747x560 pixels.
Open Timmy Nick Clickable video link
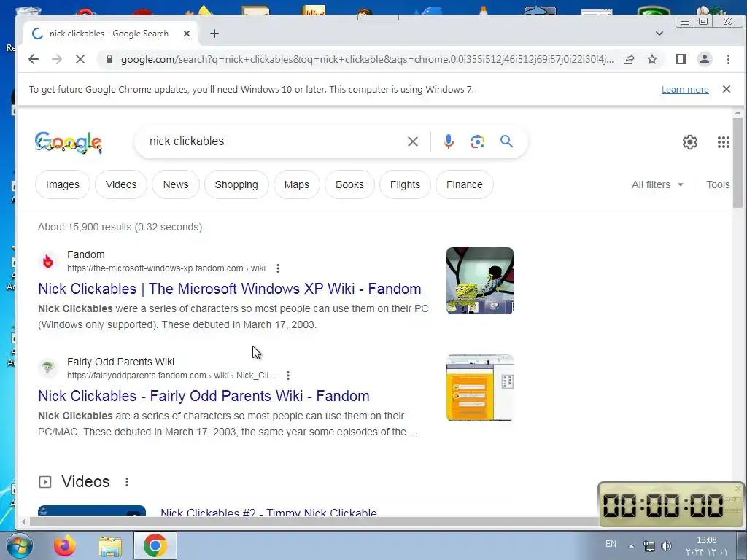268,513
